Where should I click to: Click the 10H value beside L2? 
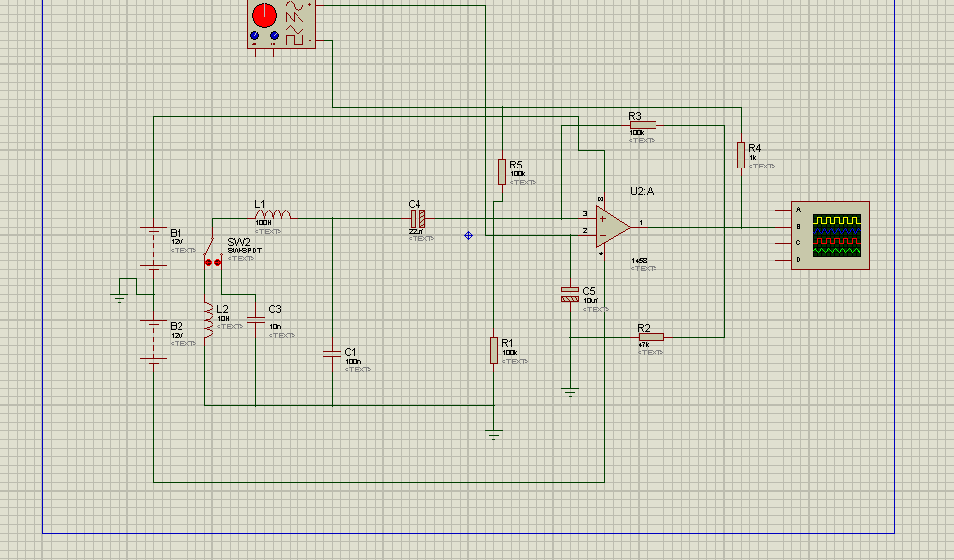click(223, 318)
